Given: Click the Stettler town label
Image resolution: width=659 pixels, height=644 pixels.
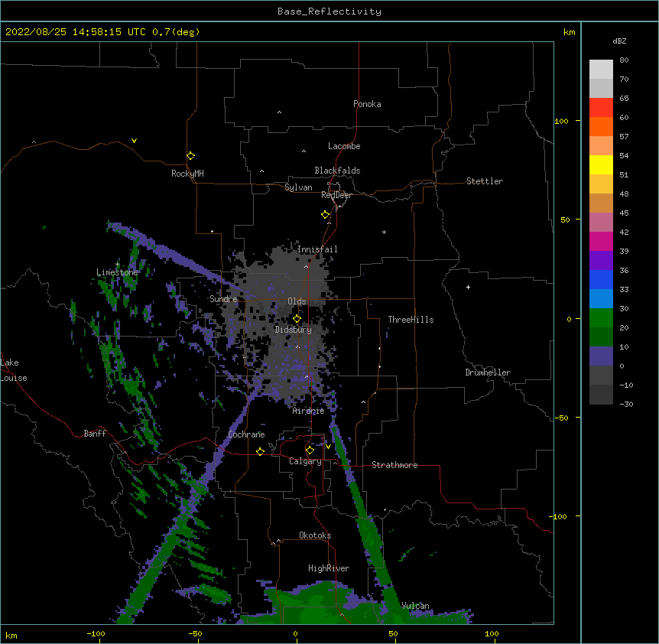Looking at the screenshot, I should (485, 181).
